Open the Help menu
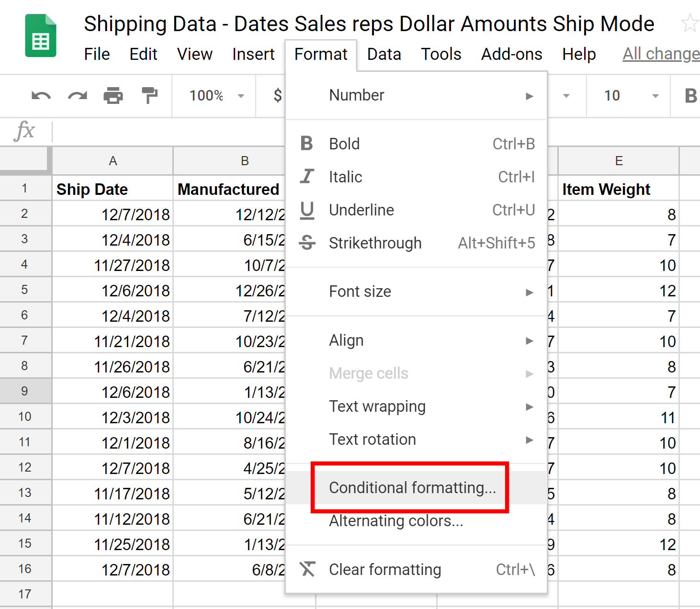The height and width of the screenshot is (609, 700). click(x=579, y=54)
